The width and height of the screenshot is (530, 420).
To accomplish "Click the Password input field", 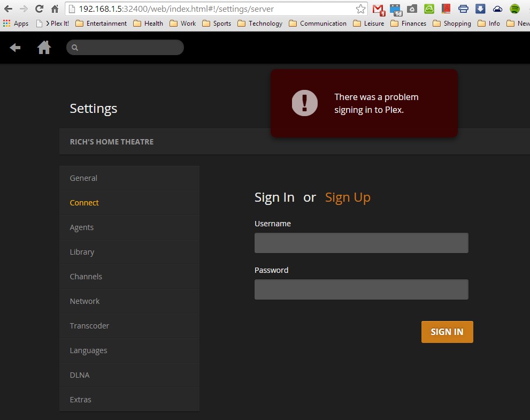I will coord(362,289).
